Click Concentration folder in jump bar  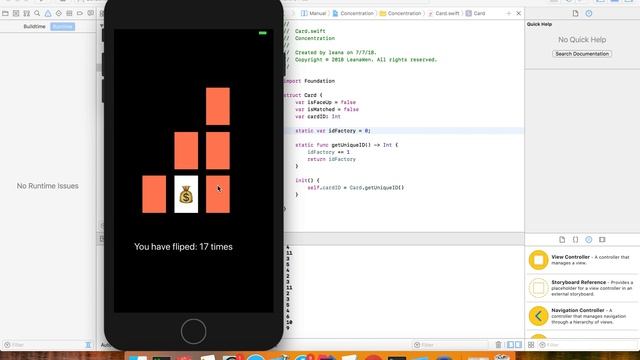tap(400, 13)
